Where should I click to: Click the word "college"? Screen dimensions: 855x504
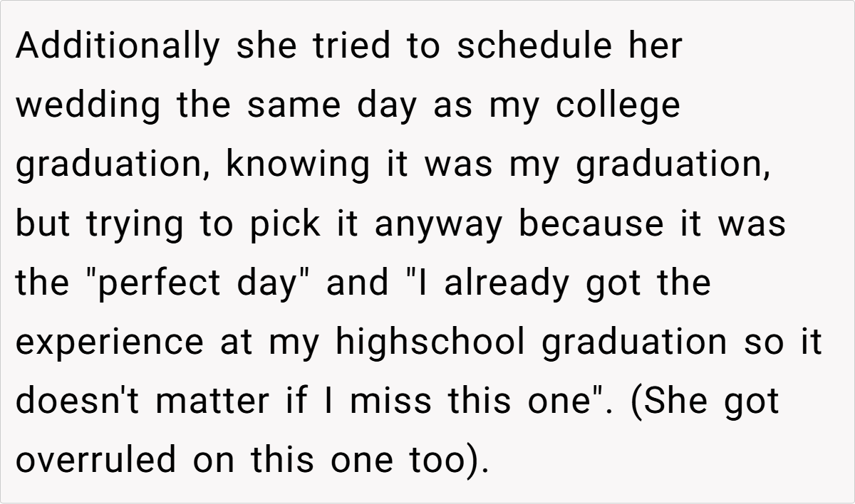click(x=618, y=106)
